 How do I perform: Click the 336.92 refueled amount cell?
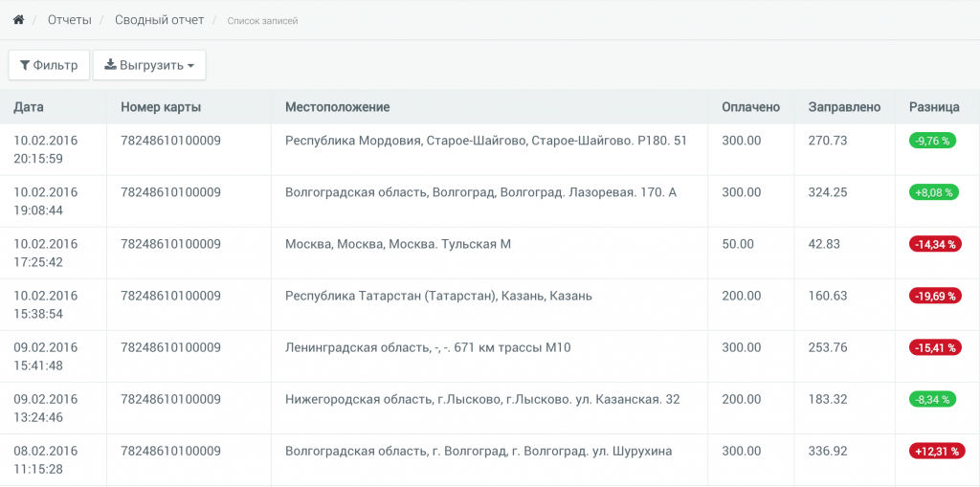828,451
